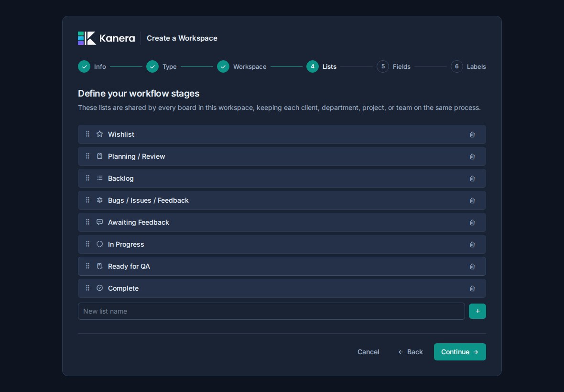Click the Complete list name
The height and width of the screenshot is (392, 564).
point(123,288)
